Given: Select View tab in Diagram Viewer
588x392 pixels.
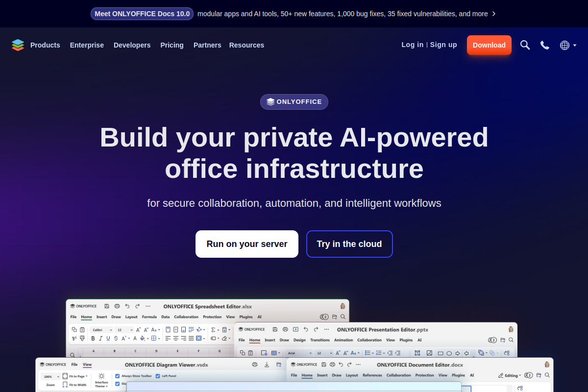Looking at the screenshot, I should coord(87,365).
